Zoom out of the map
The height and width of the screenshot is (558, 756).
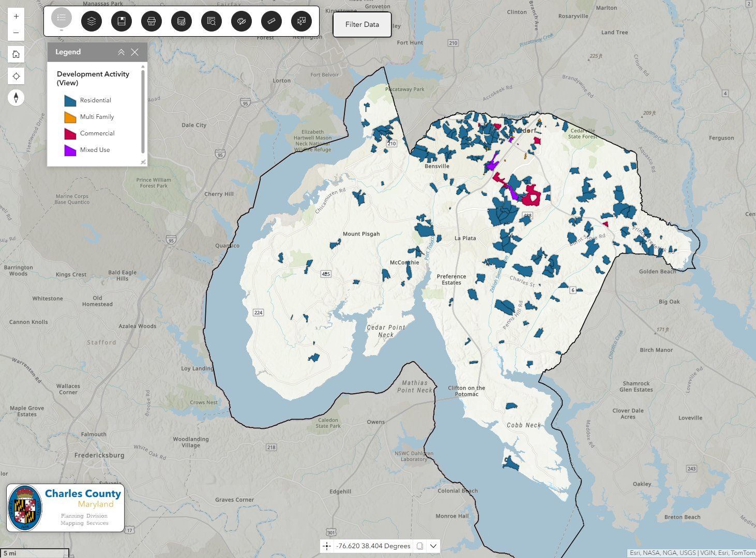pos(16,33)
